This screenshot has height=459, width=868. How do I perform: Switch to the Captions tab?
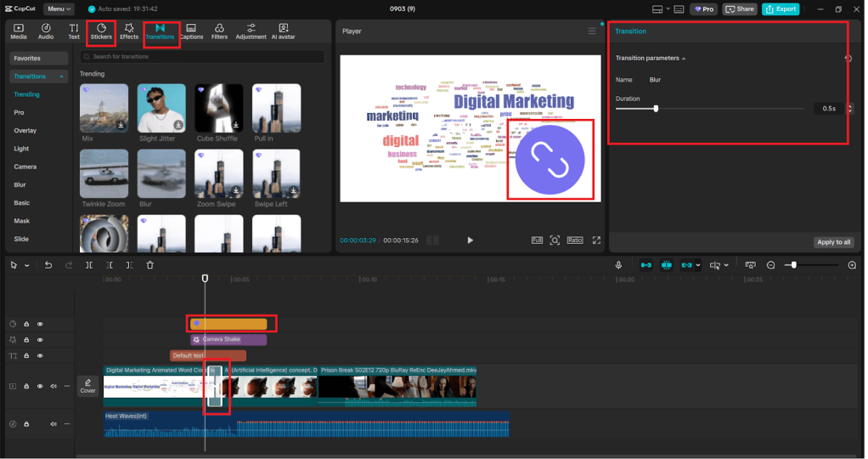click(x=191, y=32)
